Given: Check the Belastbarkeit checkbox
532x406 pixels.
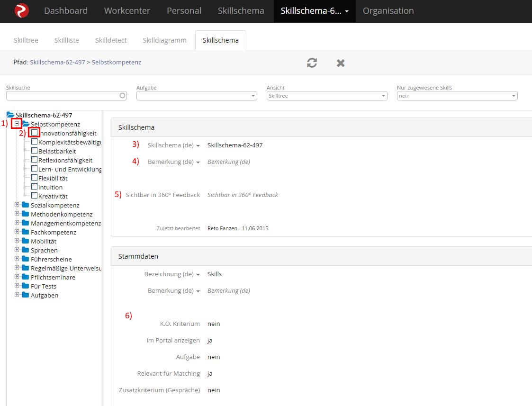Looking at the screenshot, I should click(34, 150).
